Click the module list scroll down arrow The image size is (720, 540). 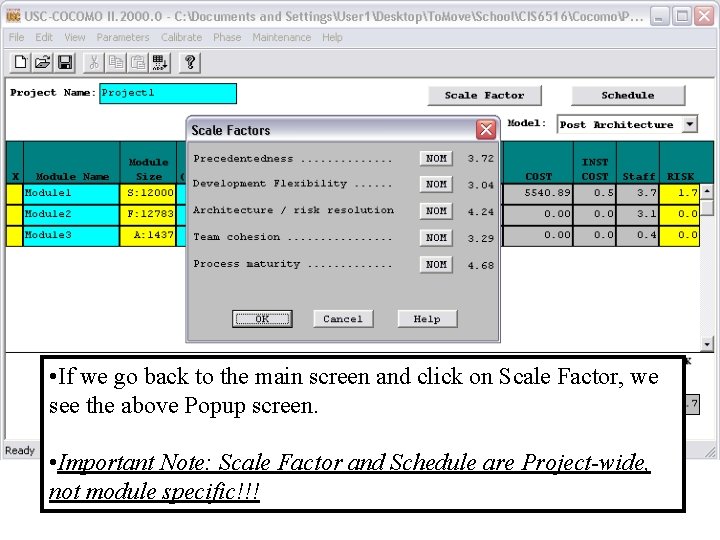(x=707, y=344)
